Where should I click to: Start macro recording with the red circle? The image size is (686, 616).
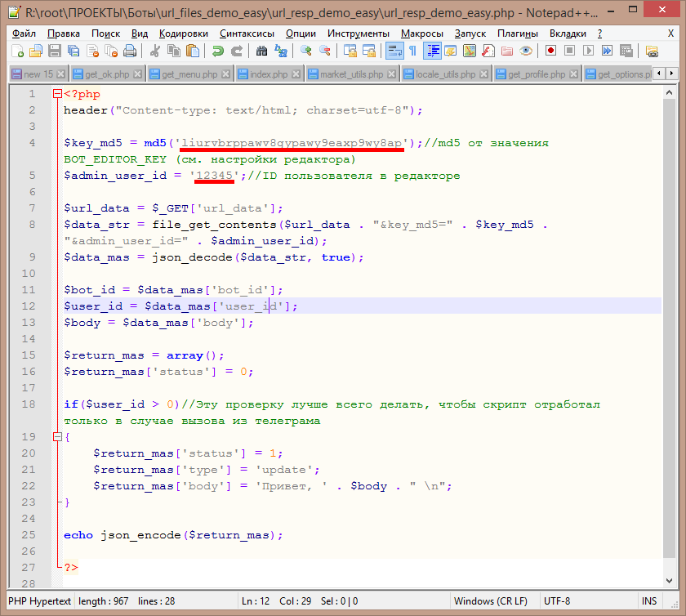pos(551,51)
